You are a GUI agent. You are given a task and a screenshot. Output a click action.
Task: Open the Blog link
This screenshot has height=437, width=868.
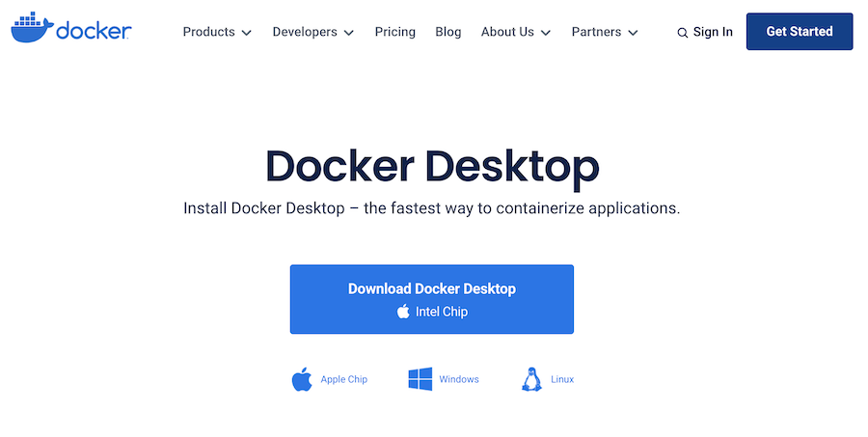tap(448, 32)
